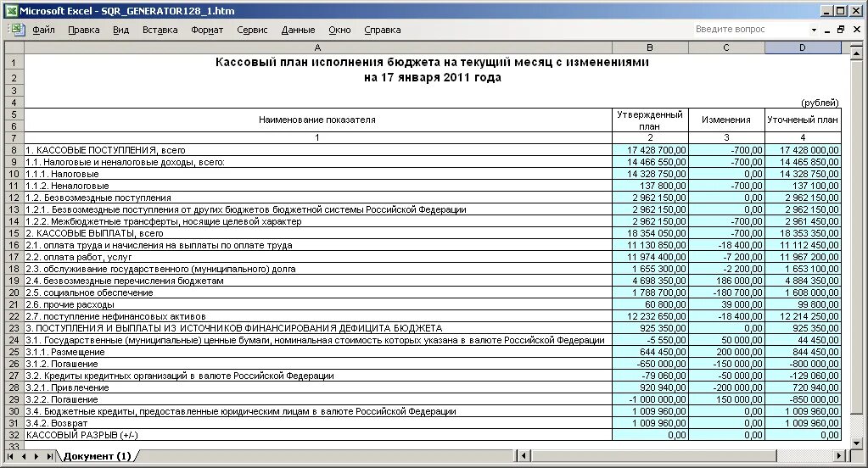Select value -129 060,00 in column D
Viewport: 868px width, 468px height.
click(x=803, y=376)
